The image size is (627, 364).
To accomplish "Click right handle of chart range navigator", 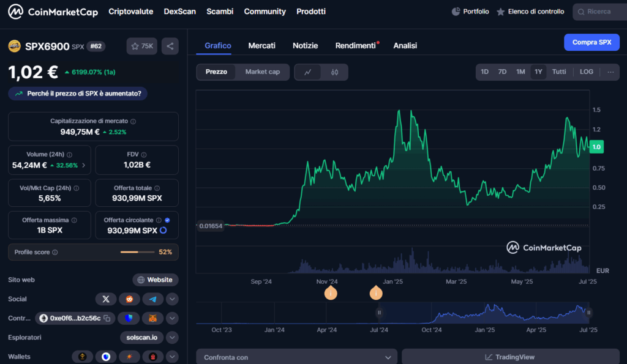I will click(588, 313).
